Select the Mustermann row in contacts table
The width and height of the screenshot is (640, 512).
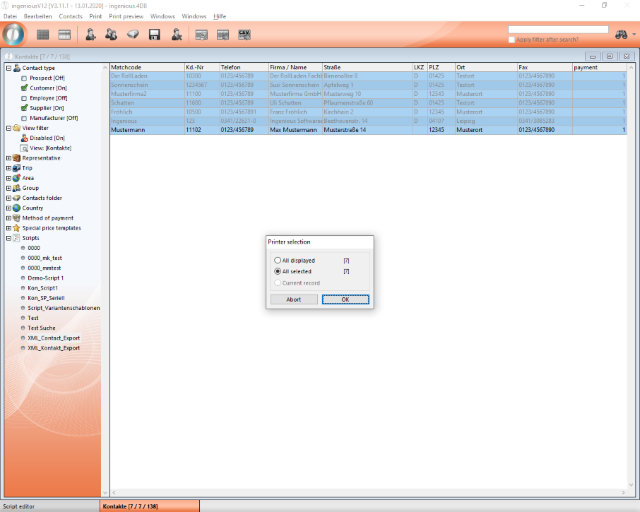[x=368, y=130]
